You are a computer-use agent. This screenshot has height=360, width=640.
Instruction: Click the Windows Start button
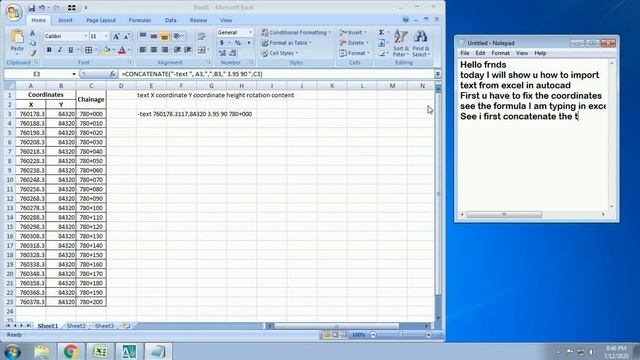(x=12, y=352)
